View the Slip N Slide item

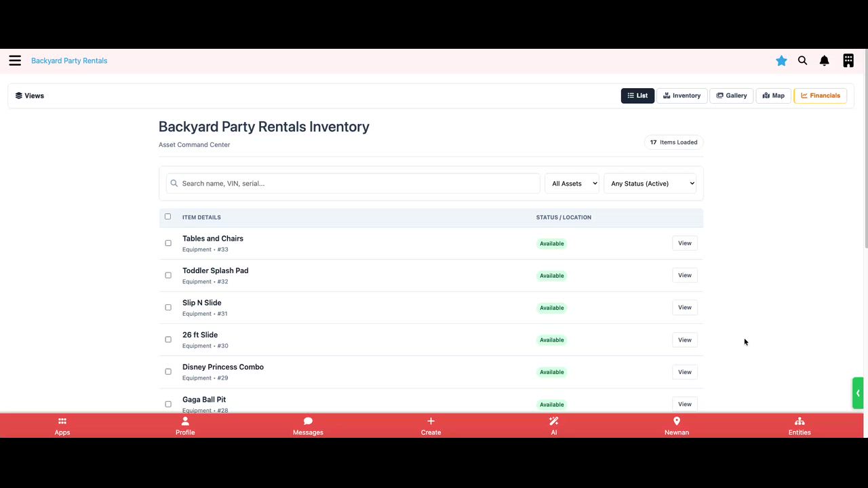[685, 308]
